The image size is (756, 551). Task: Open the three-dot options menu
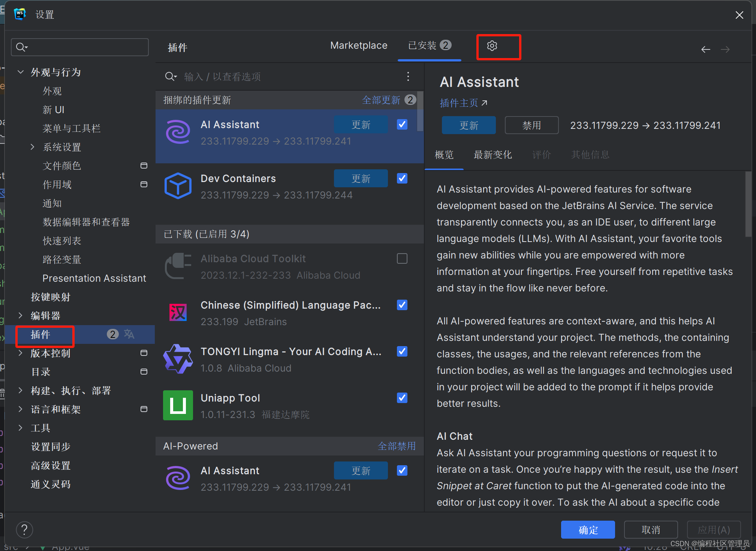[408, 76]
